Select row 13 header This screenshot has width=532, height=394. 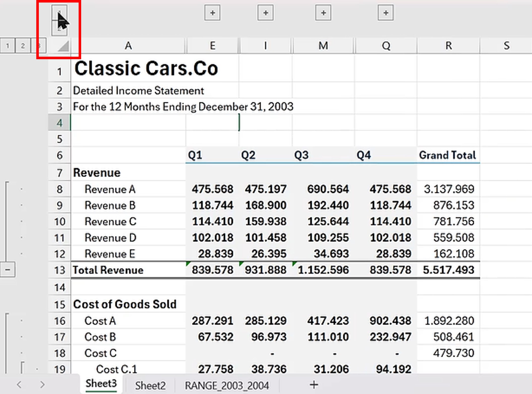(x=59, y=270)
